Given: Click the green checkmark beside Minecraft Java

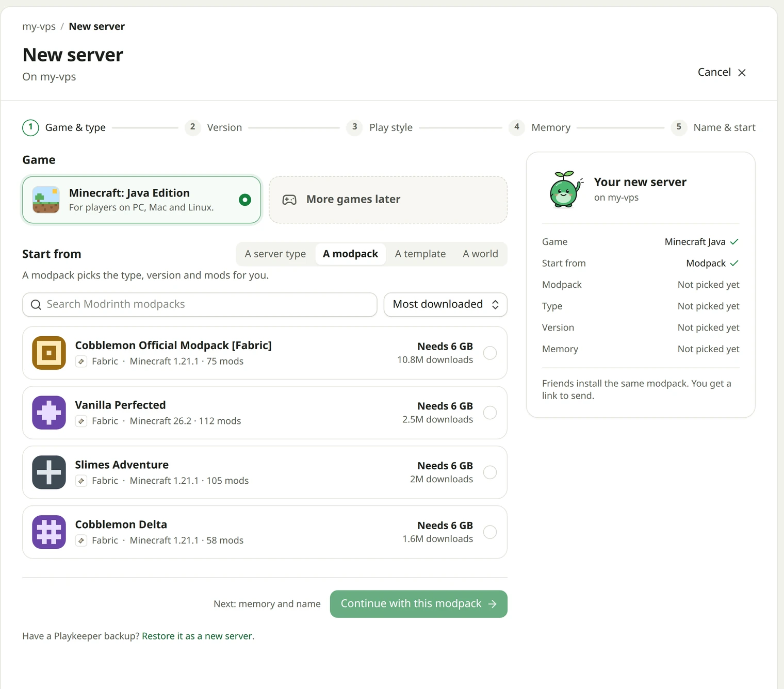Looking at the screenshot, I should click(x=734, y=242).
